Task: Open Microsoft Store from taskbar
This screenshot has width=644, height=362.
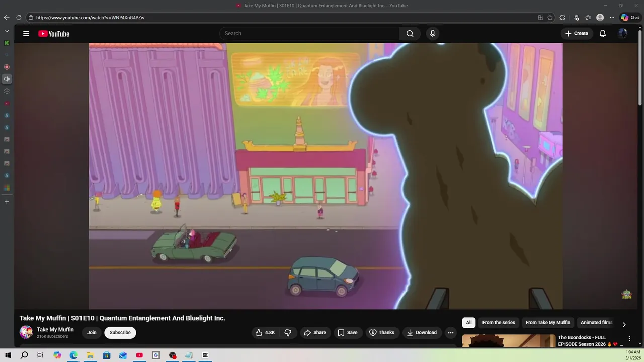Action: click(x=107, y=355)
